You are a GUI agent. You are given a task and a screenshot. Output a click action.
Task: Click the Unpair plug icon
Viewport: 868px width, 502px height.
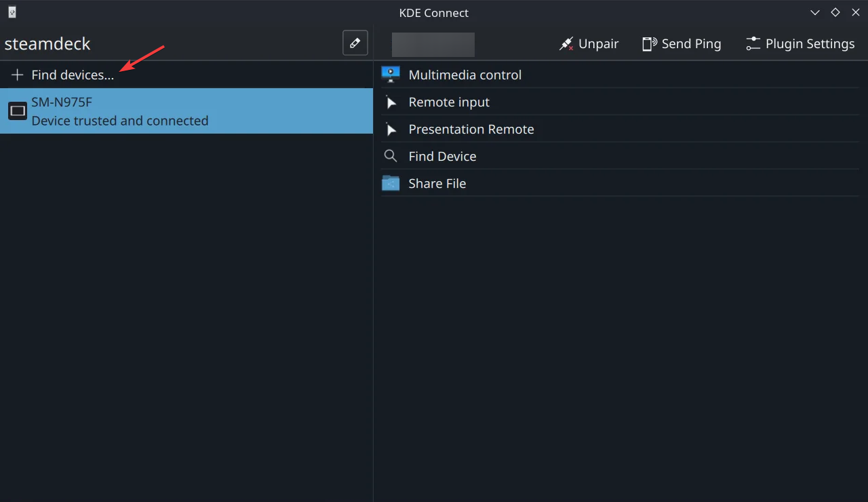[x=566, y=44]
